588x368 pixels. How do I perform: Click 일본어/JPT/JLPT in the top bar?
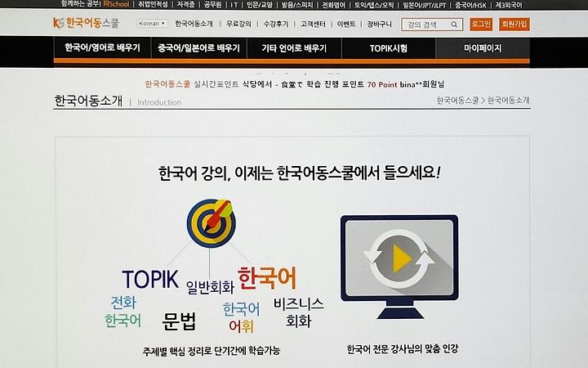(x=425, y=5)
